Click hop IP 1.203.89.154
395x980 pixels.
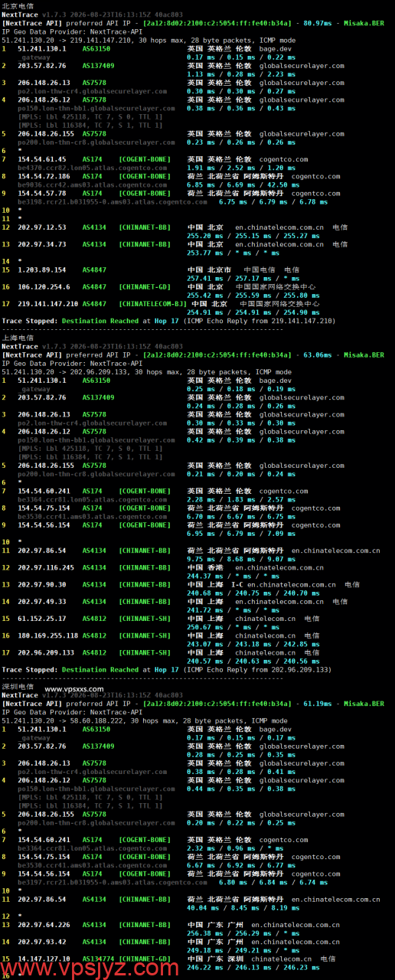coord(42,269)
